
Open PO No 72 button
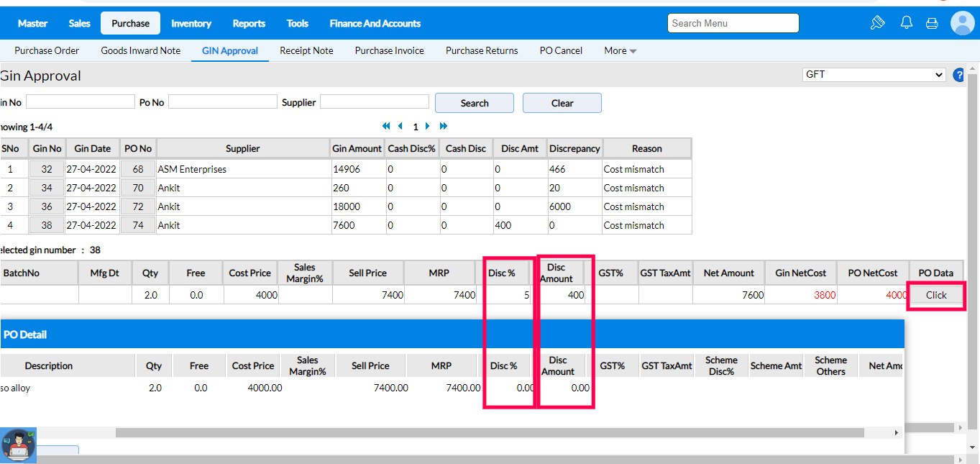pyautogui.click(x=138, y=206)
